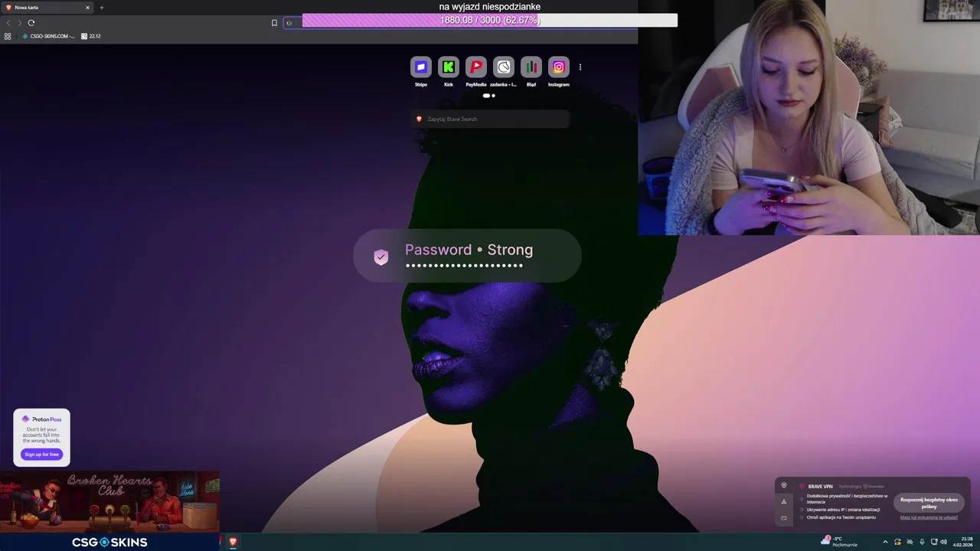Click the BRAVE VPN heading text

(x=820, y=486)
